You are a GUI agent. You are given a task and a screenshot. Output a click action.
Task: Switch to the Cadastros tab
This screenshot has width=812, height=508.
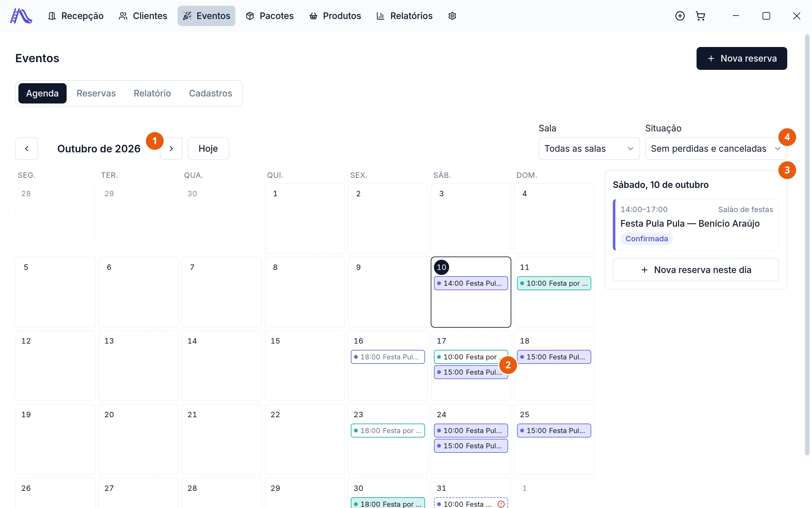210,93
